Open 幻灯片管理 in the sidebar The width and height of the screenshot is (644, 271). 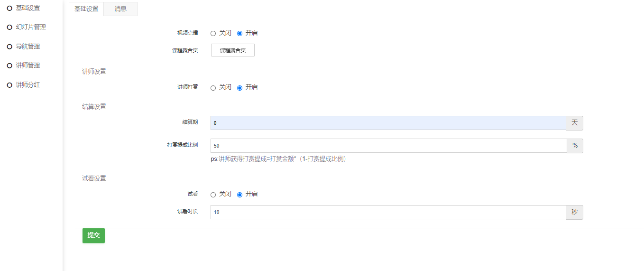tap(31, 27)
